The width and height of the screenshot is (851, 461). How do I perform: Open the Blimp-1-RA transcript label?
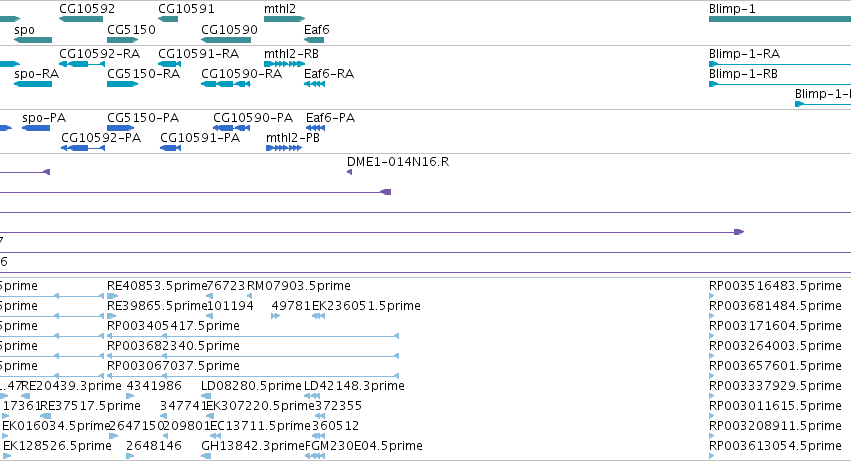[x=744, y=54]
